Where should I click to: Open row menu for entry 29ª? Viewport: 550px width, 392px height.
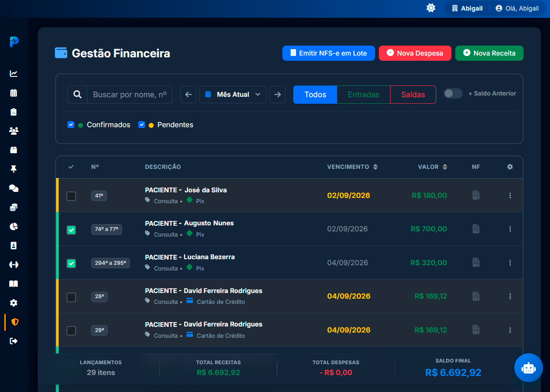coord(510,330)
